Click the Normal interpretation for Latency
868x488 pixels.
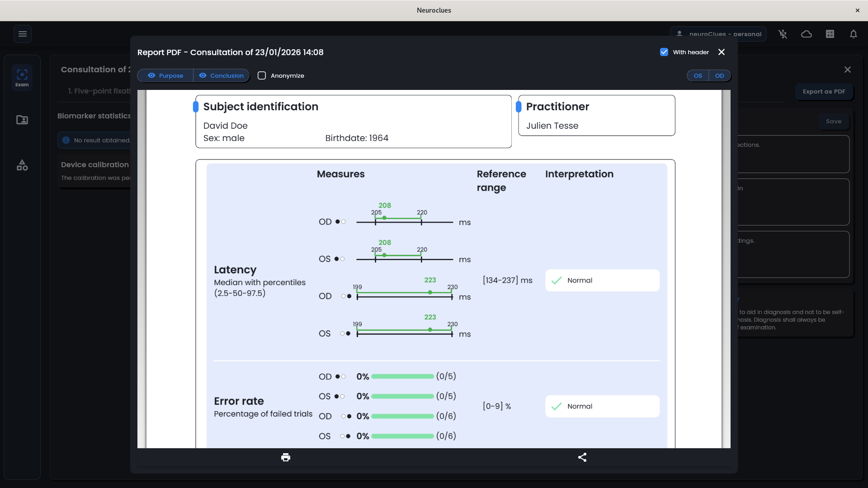point(602,280)
